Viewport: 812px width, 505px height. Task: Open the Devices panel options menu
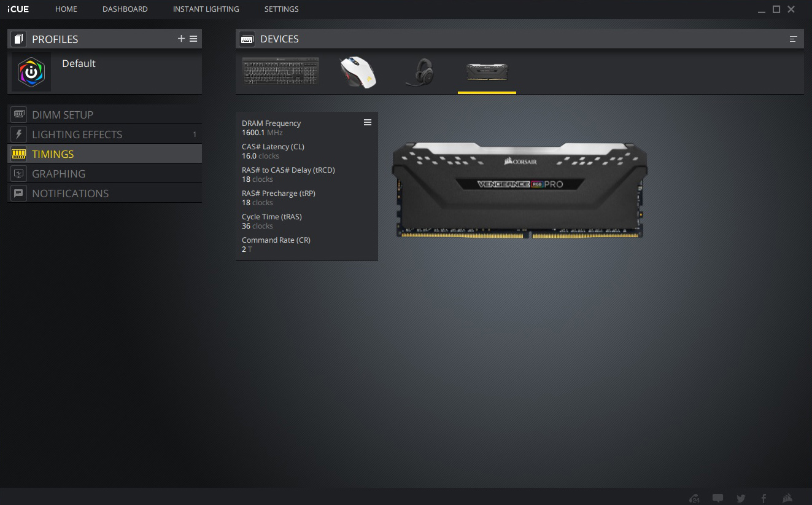(x=793, y=39)
